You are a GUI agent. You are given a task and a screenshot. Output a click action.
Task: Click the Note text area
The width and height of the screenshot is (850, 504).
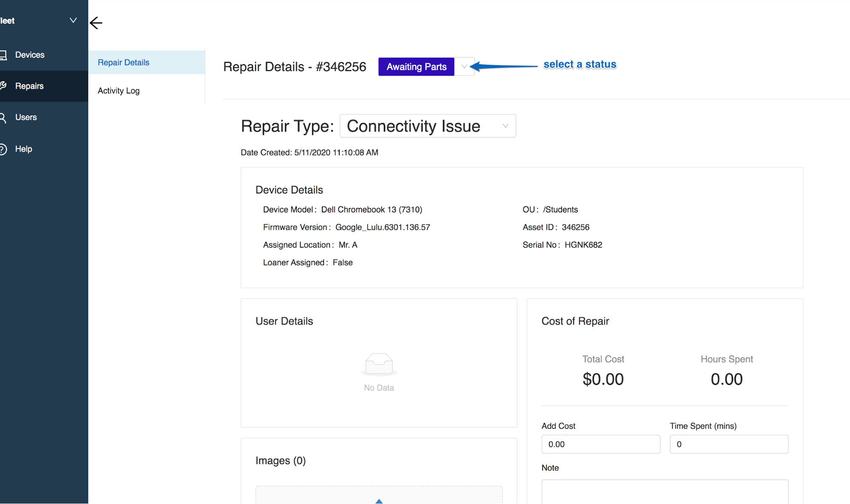pos(665,492)
